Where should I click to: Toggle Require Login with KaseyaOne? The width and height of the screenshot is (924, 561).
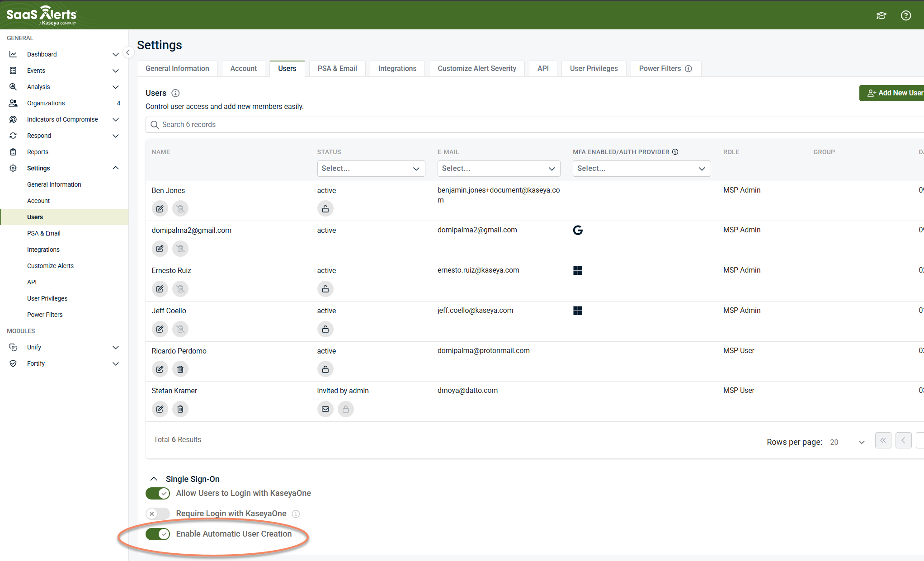[x=158, y=514]
